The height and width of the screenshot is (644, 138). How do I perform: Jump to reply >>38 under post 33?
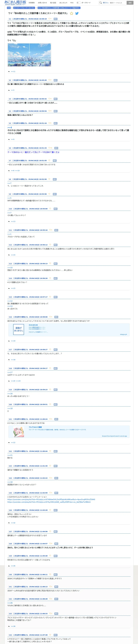(13, 626)
